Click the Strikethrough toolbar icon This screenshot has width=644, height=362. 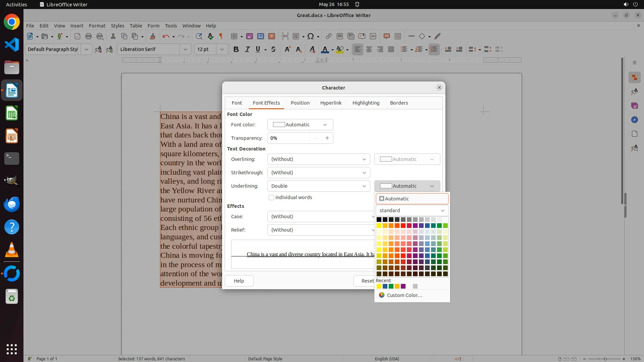coord(273,49)
